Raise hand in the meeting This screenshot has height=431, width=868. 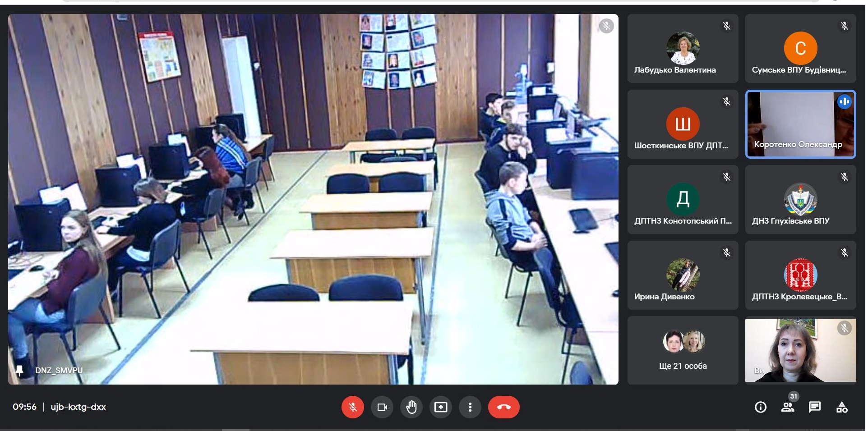pyautogui.click(x=411, y=407)
